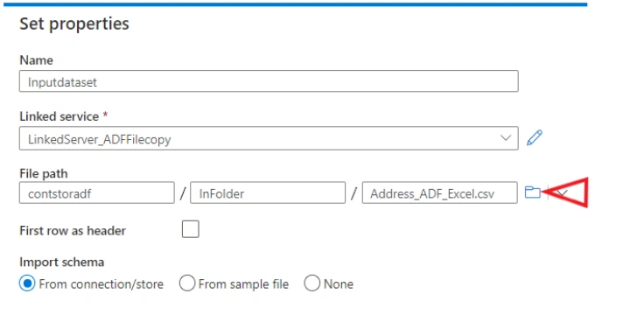The image size is (644, 315).
Task: Open the folder browse icon beside file path
Action: coord(533,192)
